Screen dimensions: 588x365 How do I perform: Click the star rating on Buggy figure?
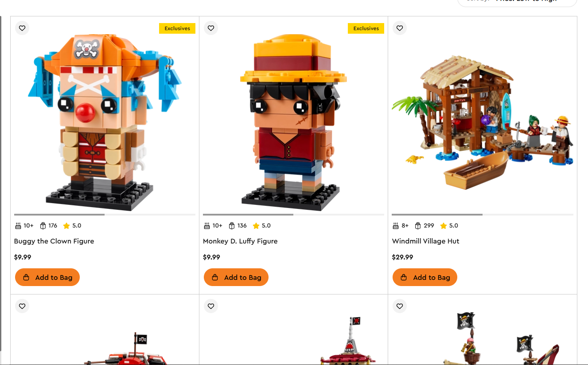click(x=72, y=226)
